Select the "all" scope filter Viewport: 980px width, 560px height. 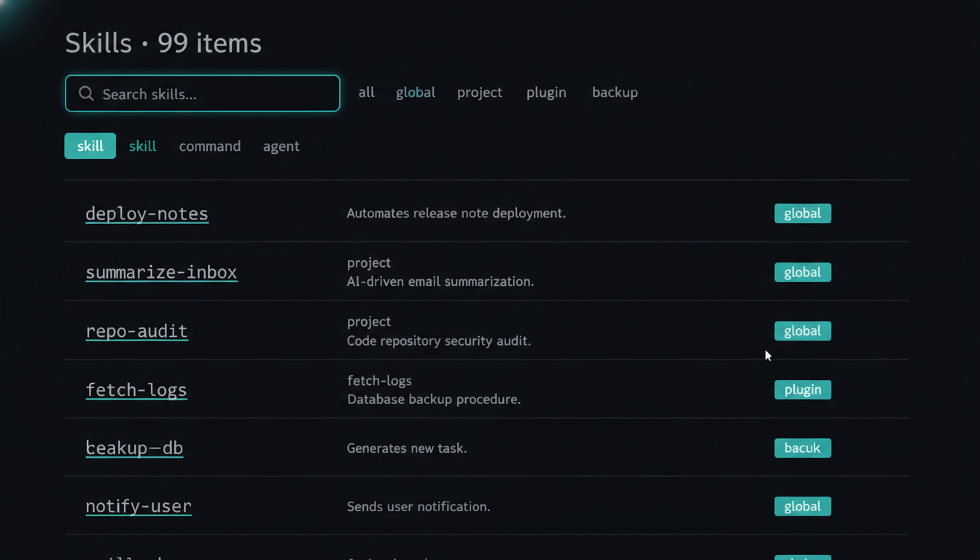click(x=366, y=93)
